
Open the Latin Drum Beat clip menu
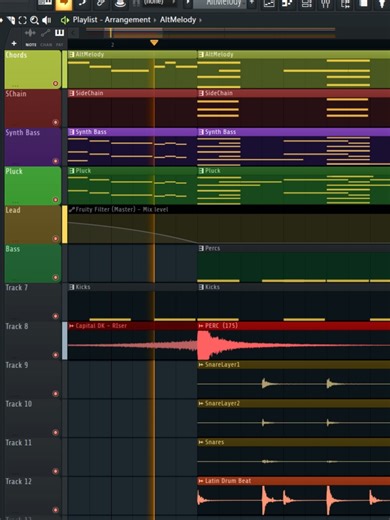(201, 481)
